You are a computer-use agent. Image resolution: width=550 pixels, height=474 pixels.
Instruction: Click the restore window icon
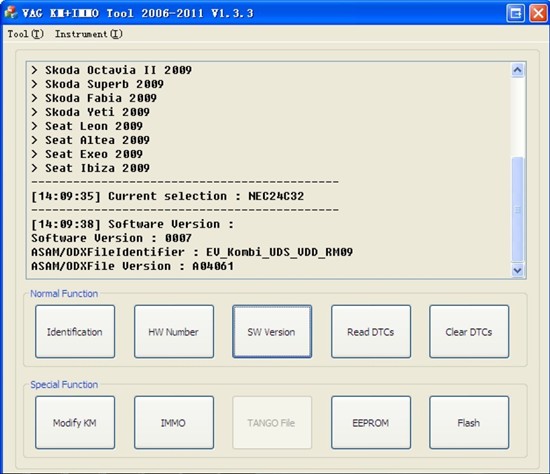[x=516, y=13]
